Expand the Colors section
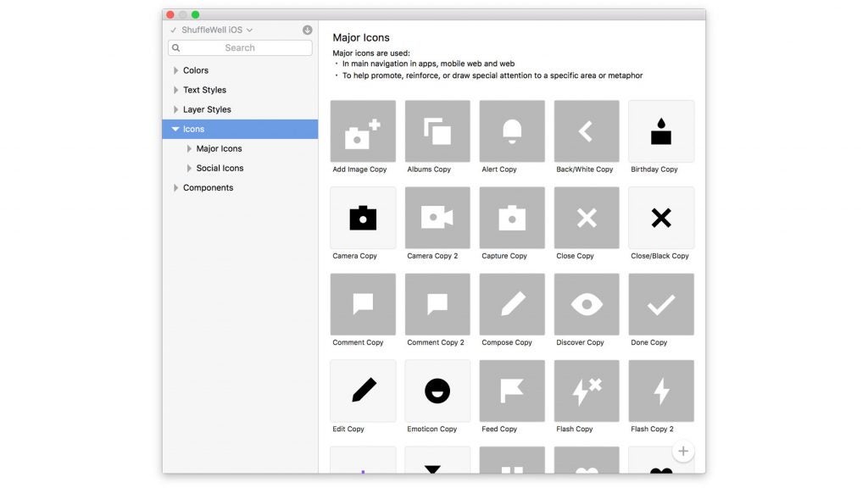 pos(176,70)
